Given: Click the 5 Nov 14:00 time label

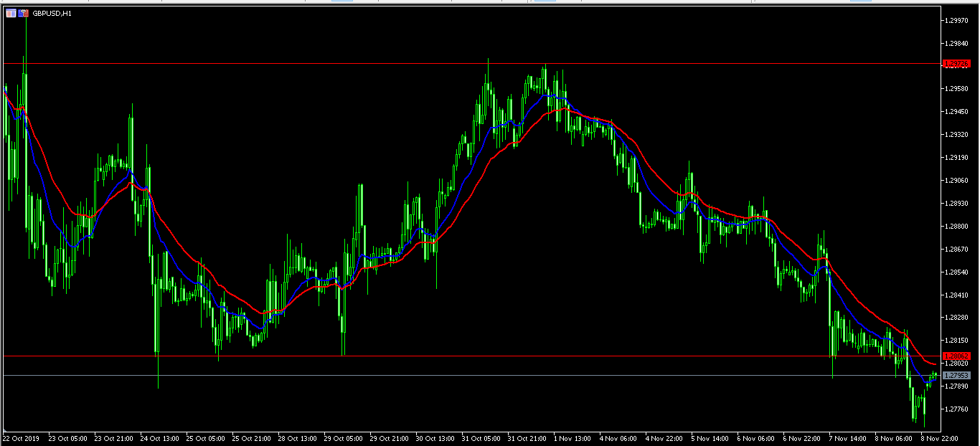Looking at the screenshot, I should (710, 437).
